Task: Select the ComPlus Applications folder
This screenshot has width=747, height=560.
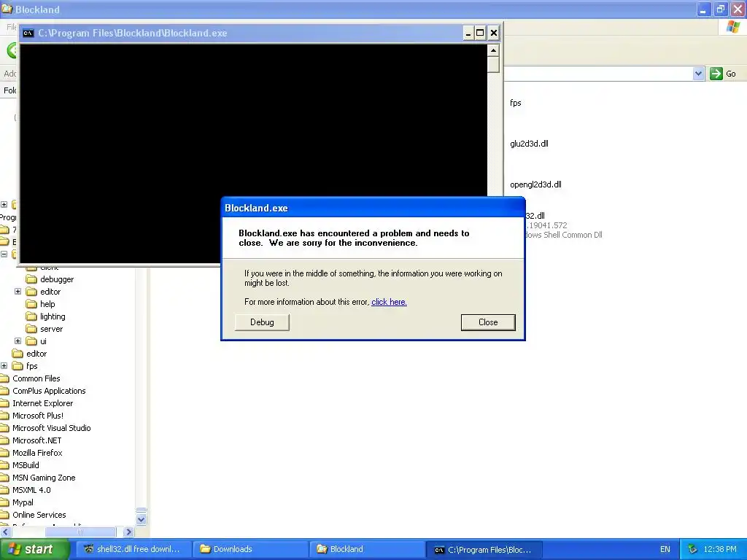Action: [x=49, y=391]
